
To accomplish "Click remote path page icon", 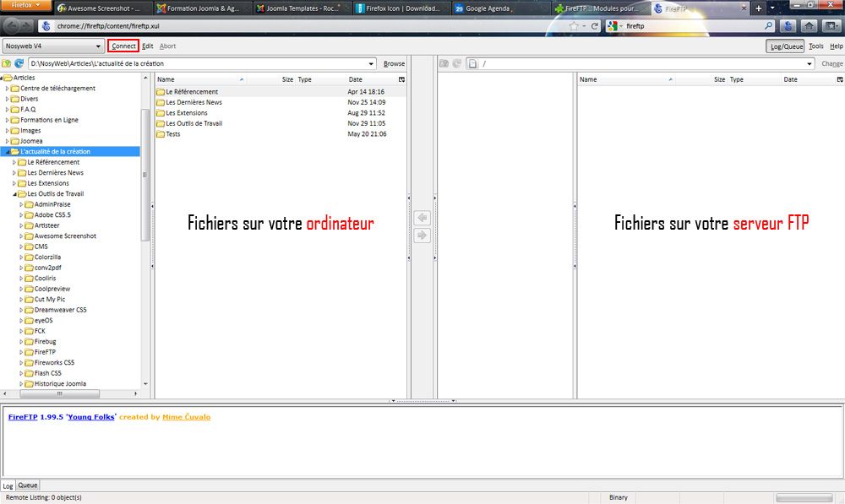I will pos(472,63).
